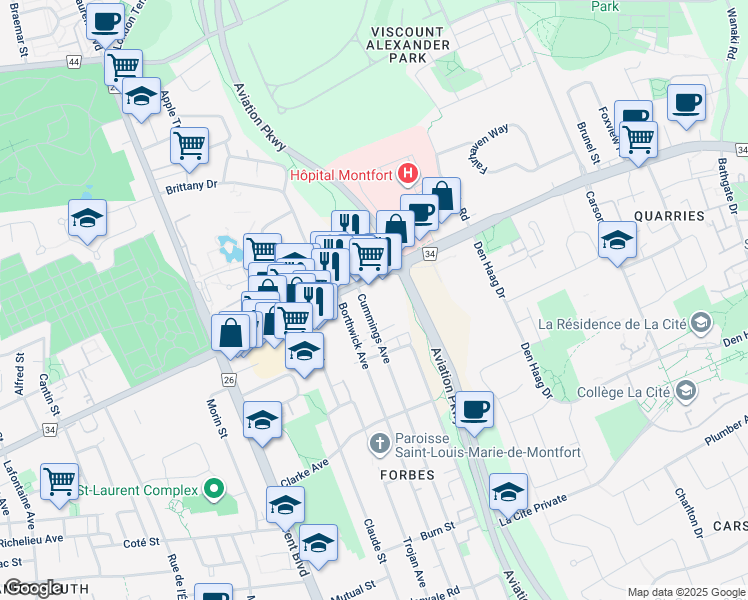
Task: Click shopping cart marker near Lafontaine Ave
Action: [x=59, y=483]
